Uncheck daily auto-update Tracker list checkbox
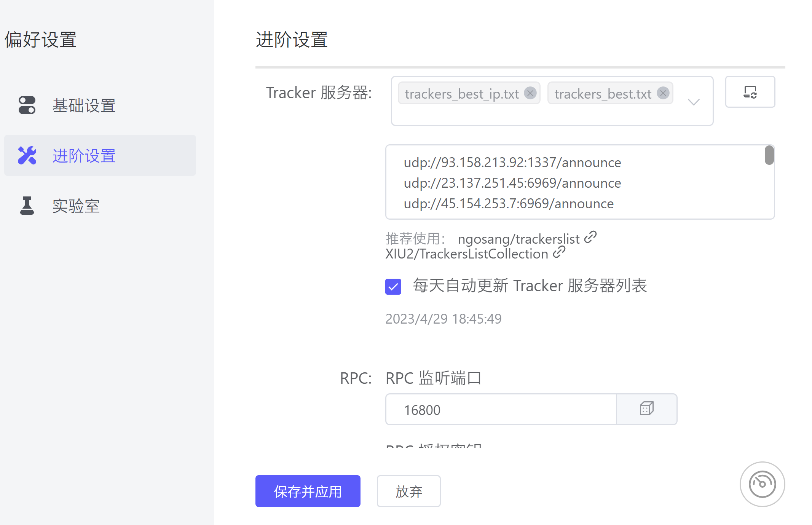This screenshot has width=812, height=525. tap(393, 286)
